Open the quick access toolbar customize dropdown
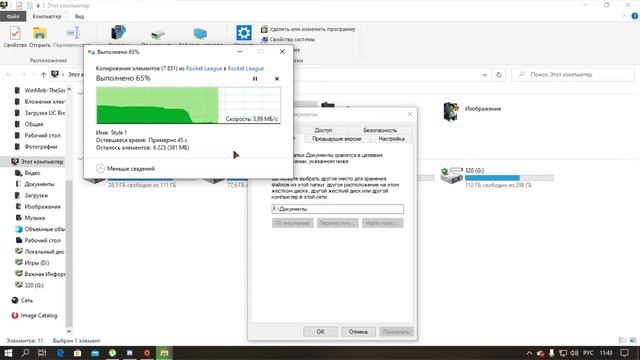The width and height of the screenshot is (640, 360). coord(38,6)
